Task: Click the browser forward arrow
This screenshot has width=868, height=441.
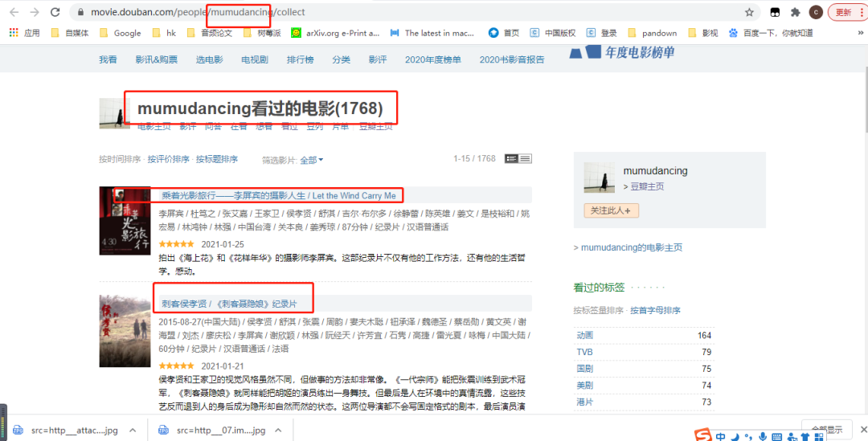Action: tap(35, 11)
